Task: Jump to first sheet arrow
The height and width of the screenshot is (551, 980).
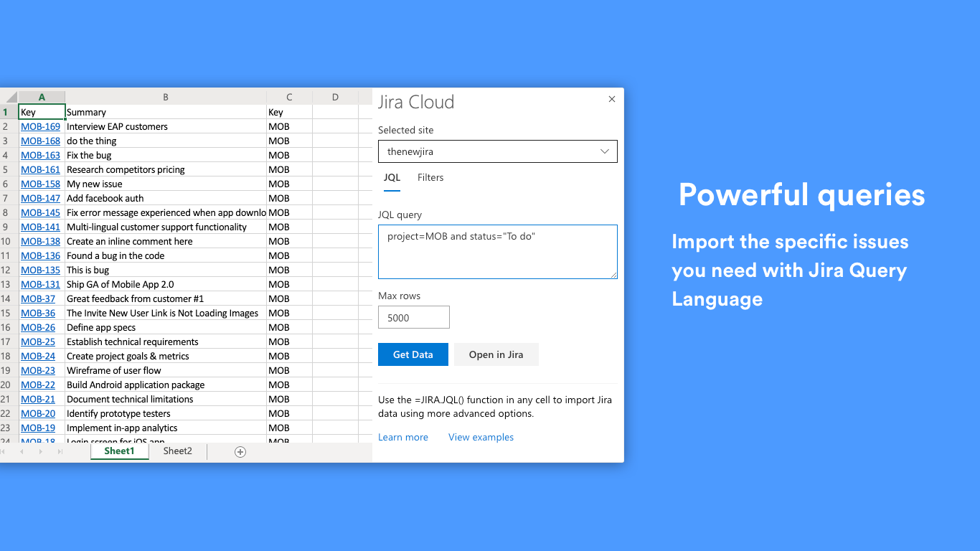Action: (2, 452)
